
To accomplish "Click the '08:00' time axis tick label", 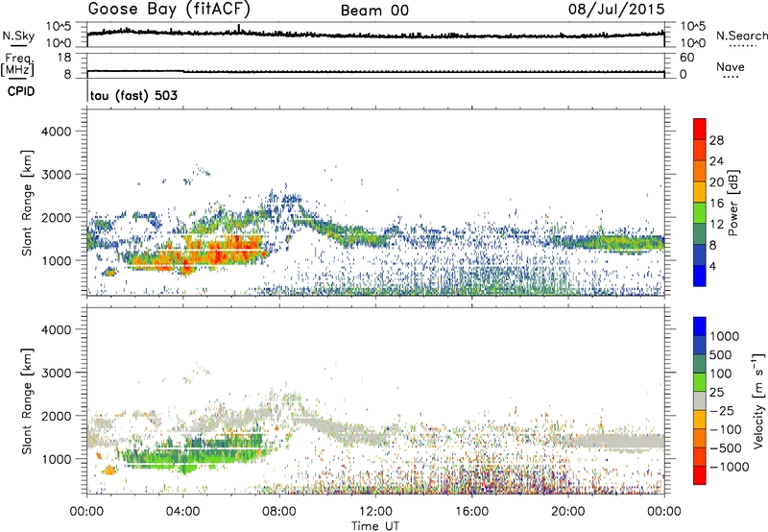I will (279, 512).
